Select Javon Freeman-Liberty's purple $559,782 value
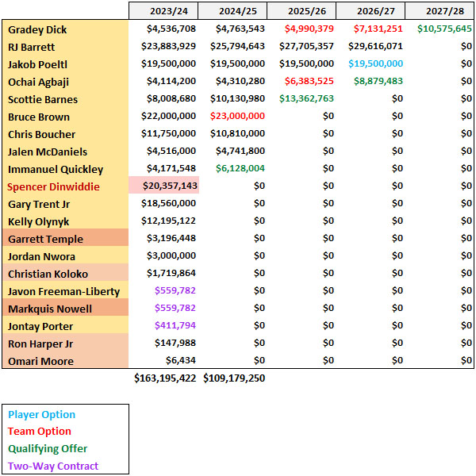 (x=175, y=290)
